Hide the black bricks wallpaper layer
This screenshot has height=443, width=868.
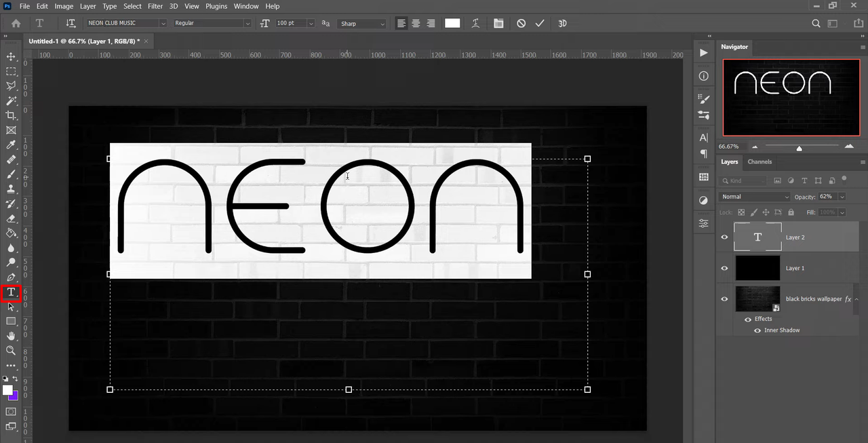pyautogui.click(x=724, y=299)
